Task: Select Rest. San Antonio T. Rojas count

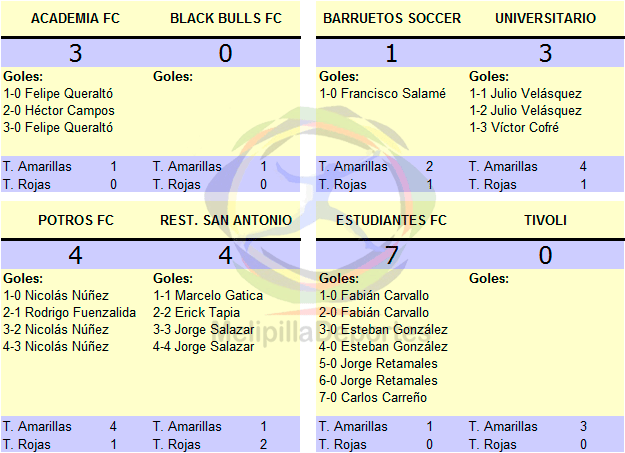Action: 263,444
